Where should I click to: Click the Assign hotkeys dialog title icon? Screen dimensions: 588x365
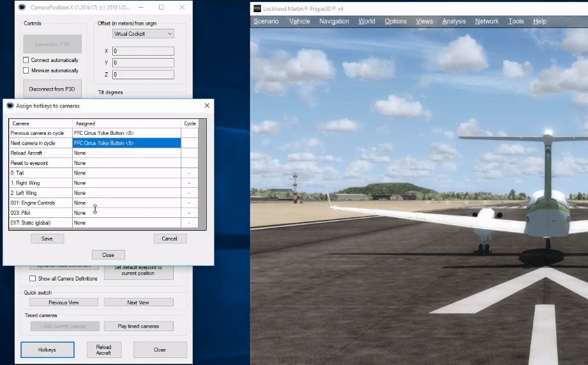pos(10,105)
